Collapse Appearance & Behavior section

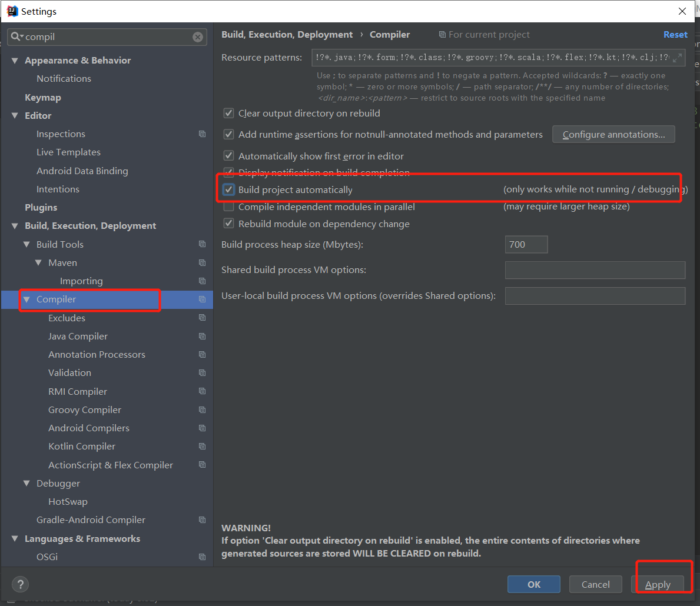[15, 60]
